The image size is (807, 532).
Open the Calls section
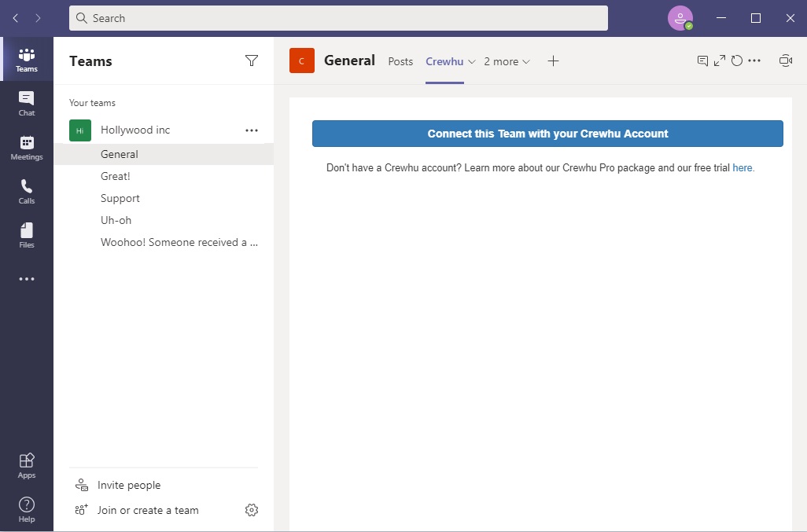(26, 191)
